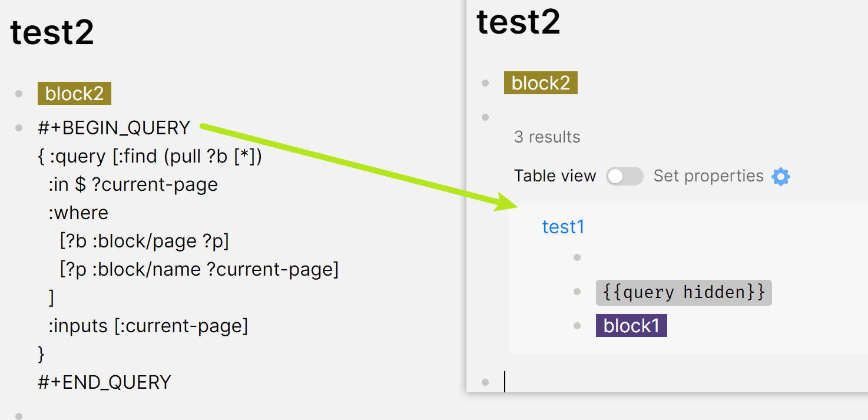
Task: Click the bullet beside the BEGIN_QUERY block
Action: [18, 127]
